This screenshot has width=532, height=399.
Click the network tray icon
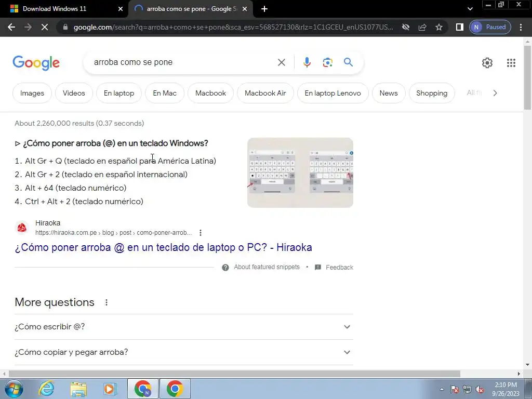(467, 389)
